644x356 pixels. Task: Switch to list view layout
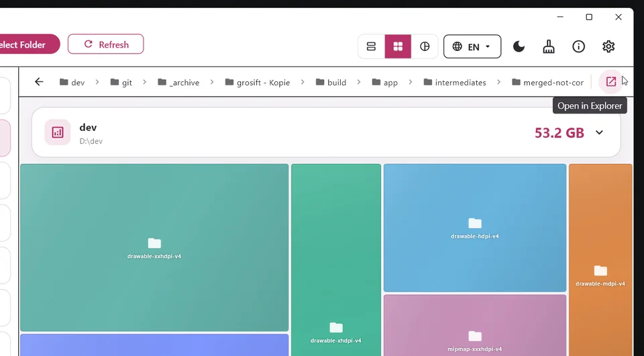click(x=371, y=46)
